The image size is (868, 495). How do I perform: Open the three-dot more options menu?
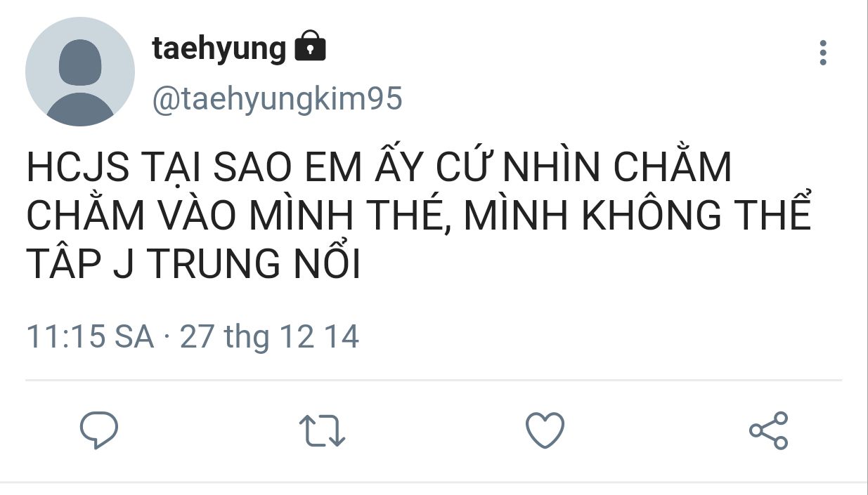pyautogui.click(x=822, y=53)
